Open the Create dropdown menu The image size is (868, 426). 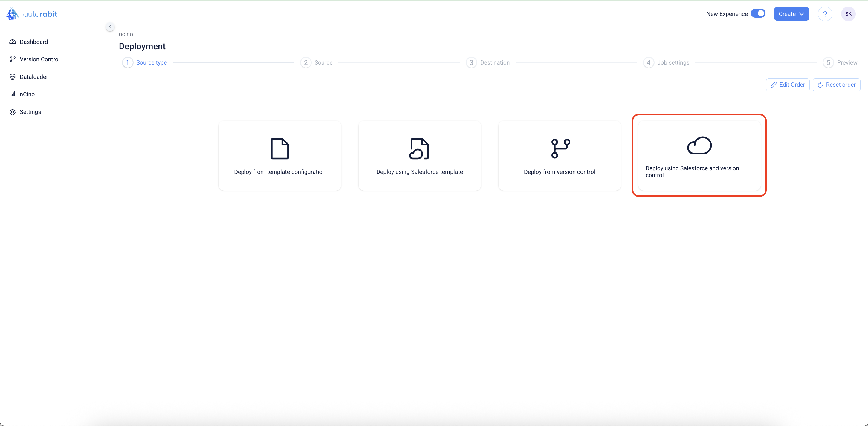click(x=791, y=14)
